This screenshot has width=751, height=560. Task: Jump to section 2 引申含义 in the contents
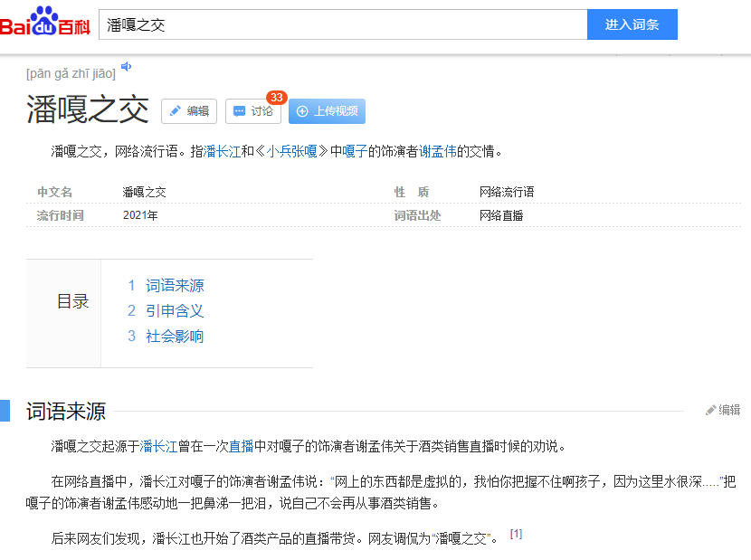tap(175, 311)
